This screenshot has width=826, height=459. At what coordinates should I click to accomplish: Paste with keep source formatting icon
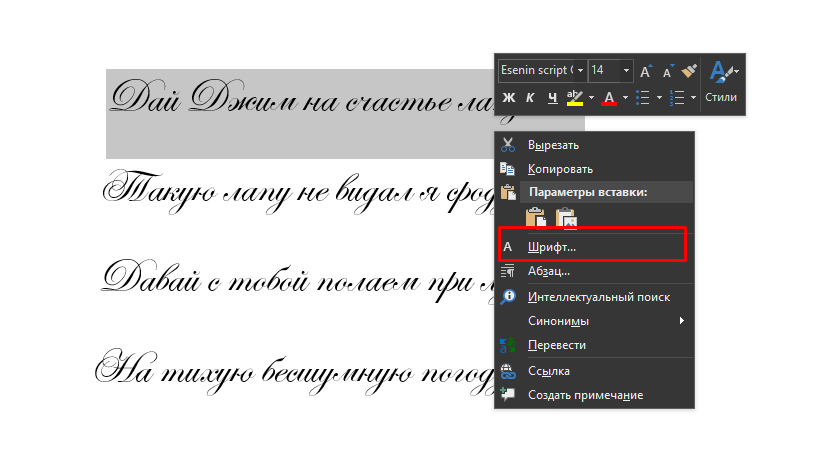(535, 216)
